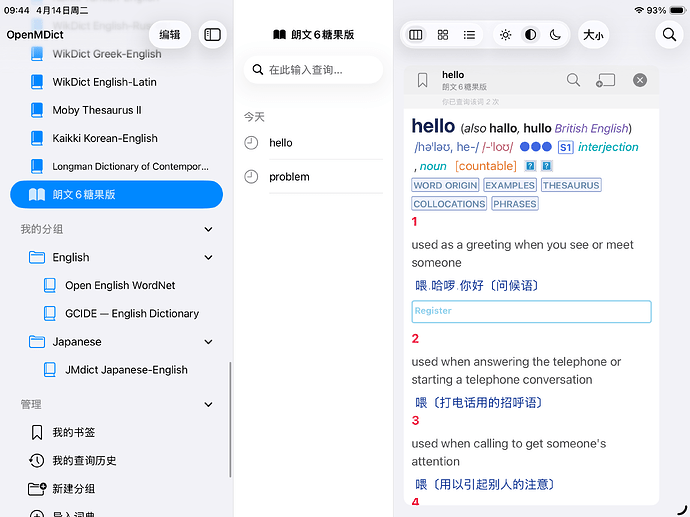Image resolution: width=690 pixels, height=517 pixels.
Task: Click the 朗文6糖果版 title at top
Action: [313, 34]
